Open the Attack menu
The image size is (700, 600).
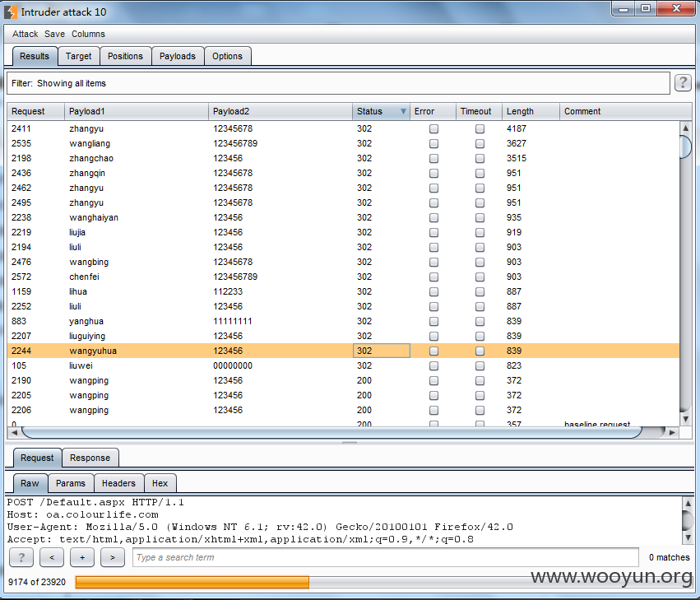click(x=25, y=34)
